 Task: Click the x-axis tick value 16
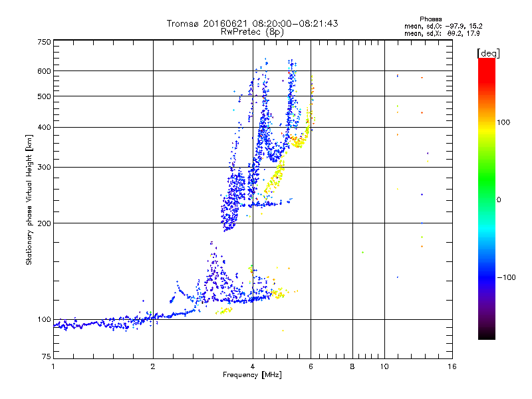pos(452,366)
